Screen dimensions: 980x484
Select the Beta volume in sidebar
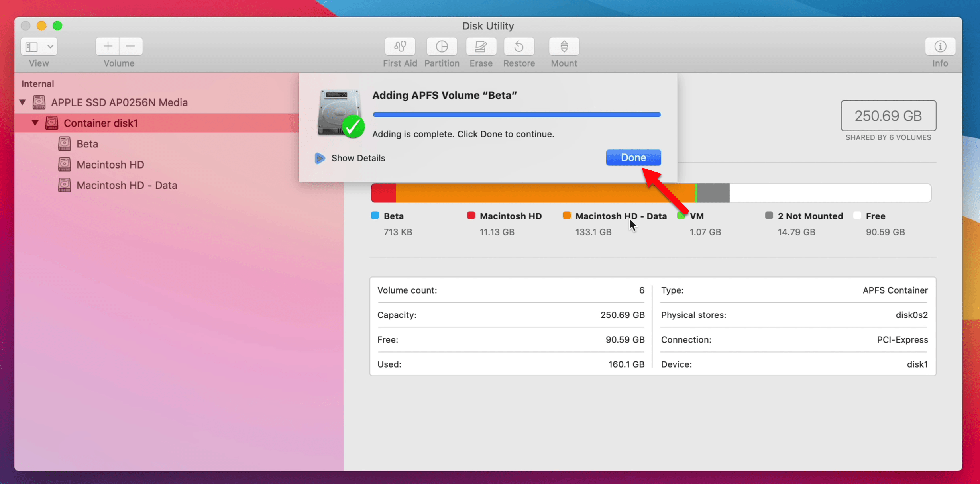click(x=87, y=144)
